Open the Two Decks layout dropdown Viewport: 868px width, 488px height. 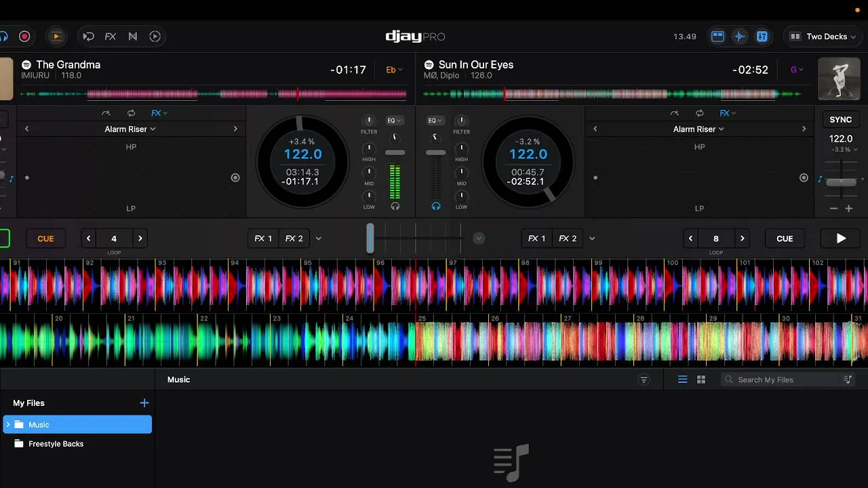823,37
